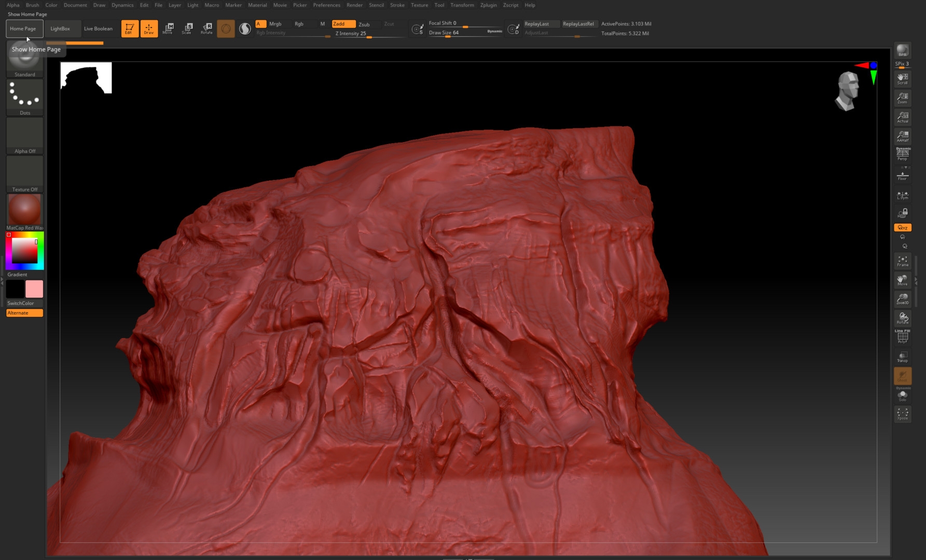Click the BPR render icon
The width and height of the screenshot is (926, 560).
click(x=903, y=50)
